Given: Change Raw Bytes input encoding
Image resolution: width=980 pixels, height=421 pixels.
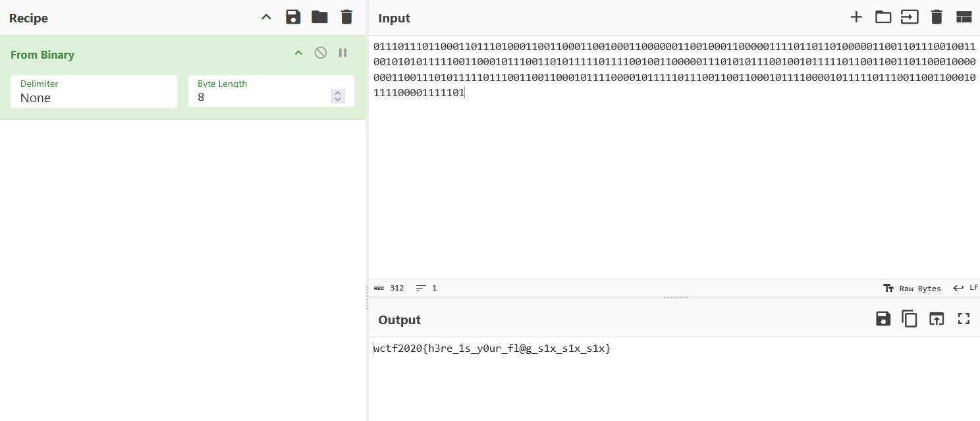Looking at the screenshot, I should (x=912, y=288).
